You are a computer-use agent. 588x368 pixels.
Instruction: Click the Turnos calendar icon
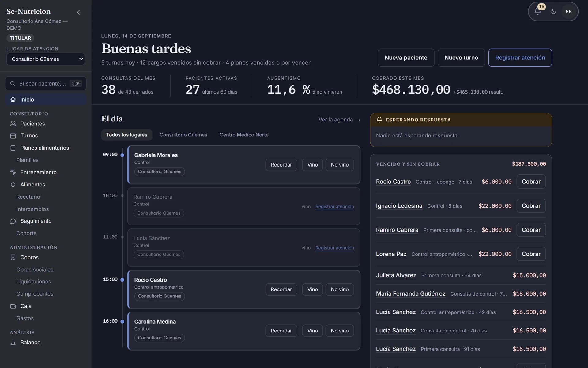[13, 136]
